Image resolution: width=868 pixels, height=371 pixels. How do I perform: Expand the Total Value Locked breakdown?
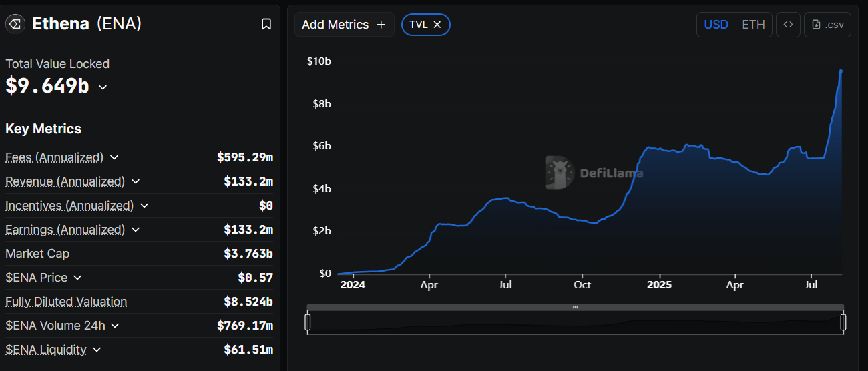tap(103, 87)
